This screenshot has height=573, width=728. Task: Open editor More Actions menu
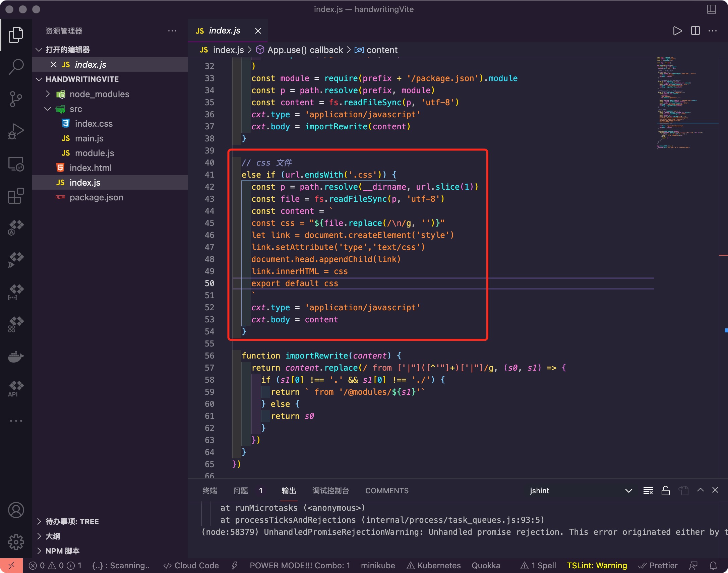713,31
